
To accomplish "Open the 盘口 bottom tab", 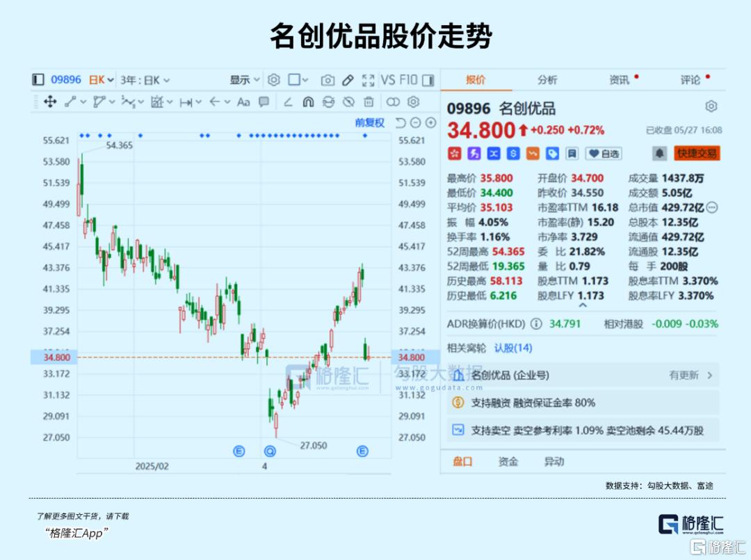I will point(462,462).
